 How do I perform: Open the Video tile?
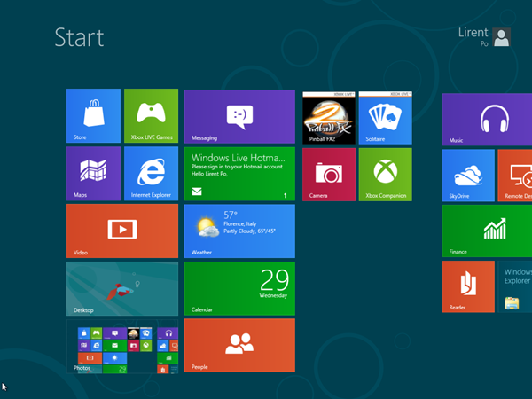tap(122, 231)
